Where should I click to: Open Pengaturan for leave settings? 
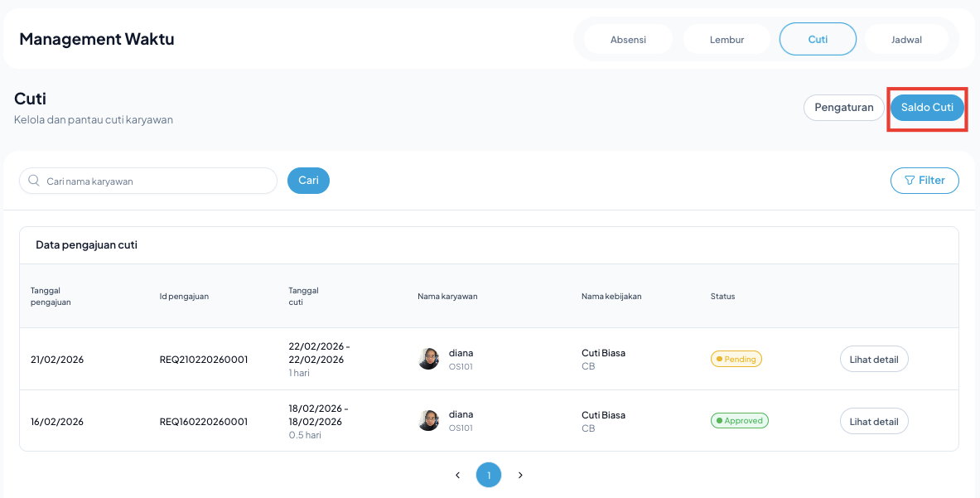point(843,108)
